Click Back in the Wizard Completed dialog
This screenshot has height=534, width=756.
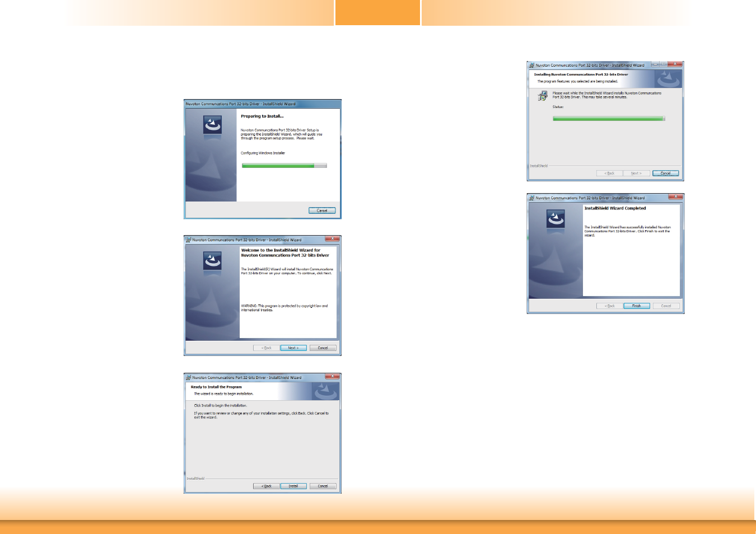click(x=609, y=306)
